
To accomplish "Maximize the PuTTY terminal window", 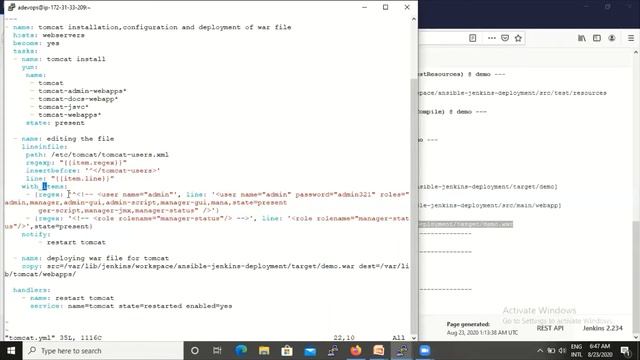I will [385, 7].
